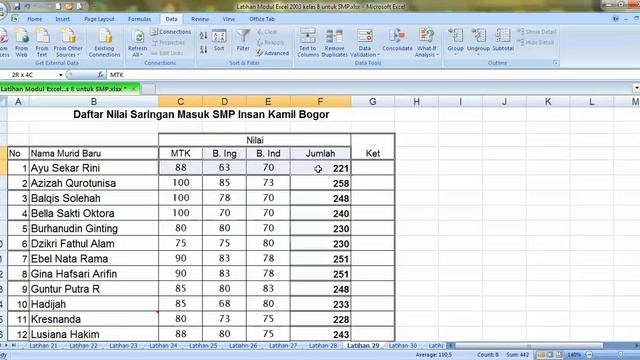Click the From Text data icon
Image resolution: width=640 pixels, height=360 pixels.
(x=42, y=42)
